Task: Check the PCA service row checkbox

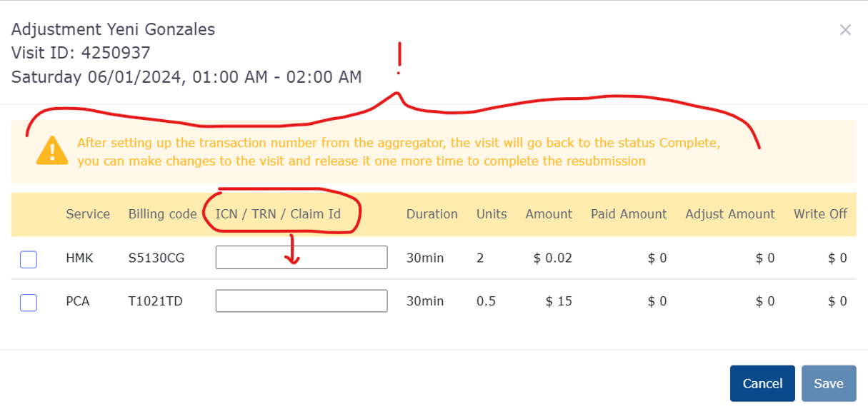Action: tap(29, 303)
